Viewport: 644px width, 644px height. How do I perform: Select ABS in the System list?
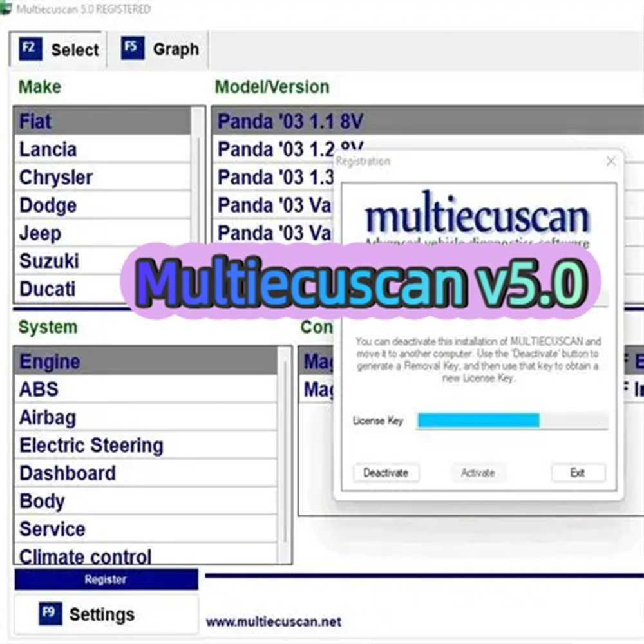click(x=146, y=390)
